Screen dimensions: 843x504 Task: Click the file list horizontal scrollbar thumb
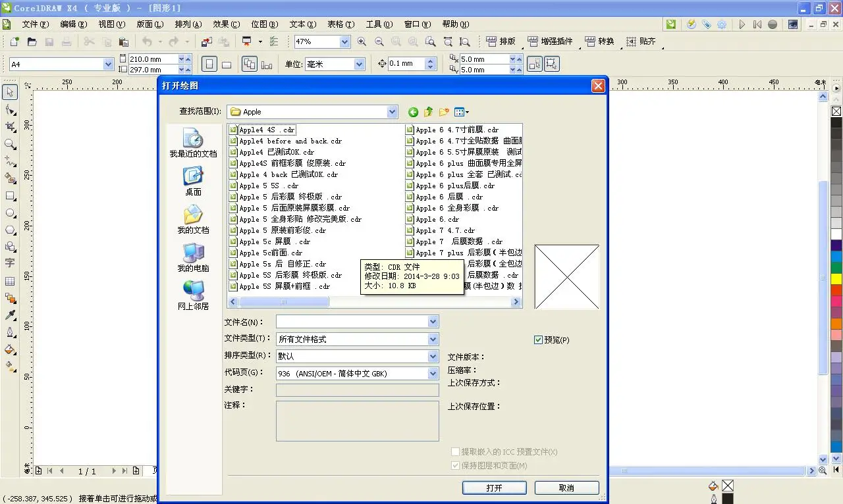tap(284, 302)
